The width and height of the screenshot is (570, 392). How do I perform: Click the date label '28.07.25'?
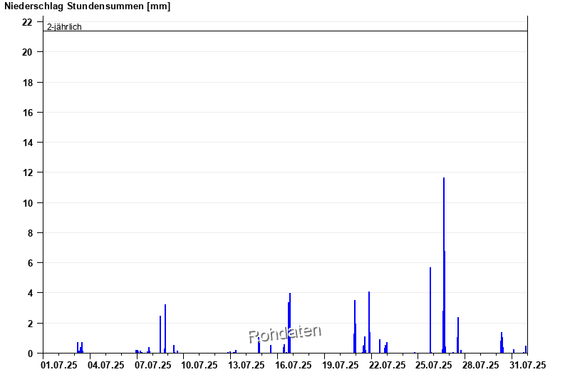pos(480,365)
